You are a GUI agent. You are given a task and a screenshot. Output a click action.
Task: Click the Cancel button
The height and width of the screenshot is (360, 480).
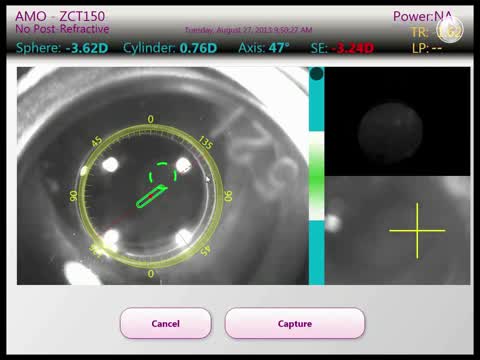tap(165, 323)
